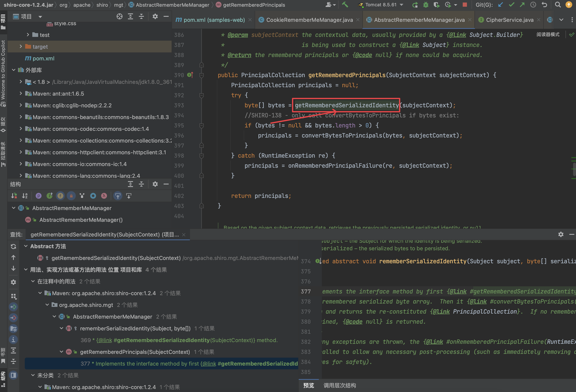Viewport: 576px width, 392px height.
Task: Click the override gutter icon at line 390
Action: [x=190, y=75]
